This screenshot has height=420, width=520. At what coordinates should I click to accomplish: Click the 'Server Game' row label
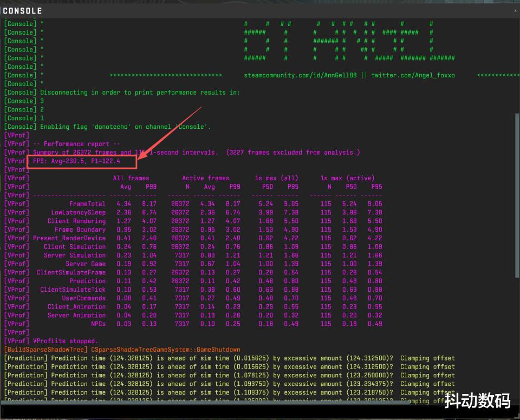(86, 264)
